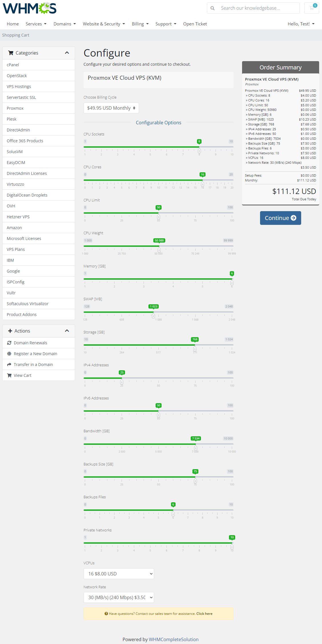Select the SolusVM category
Viewport: 322px width, 644px height.
[x=39, y=152]
